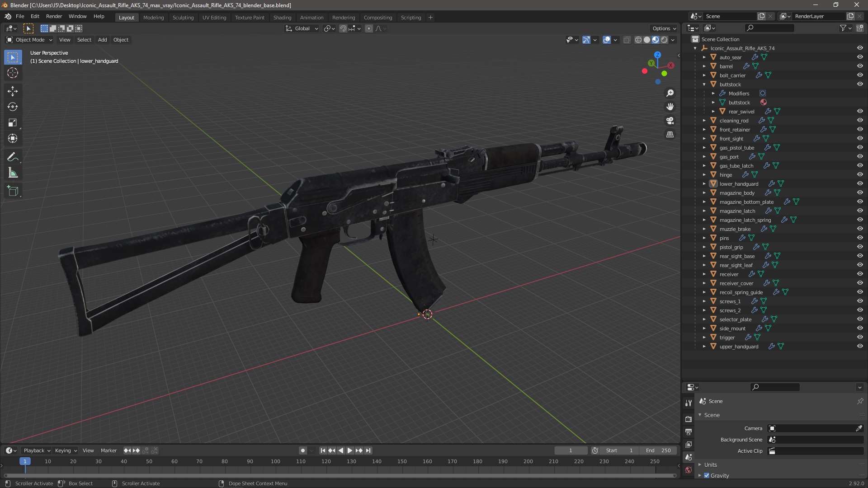Toggle proportional editing button
The image size is (868, 488).
369,28
